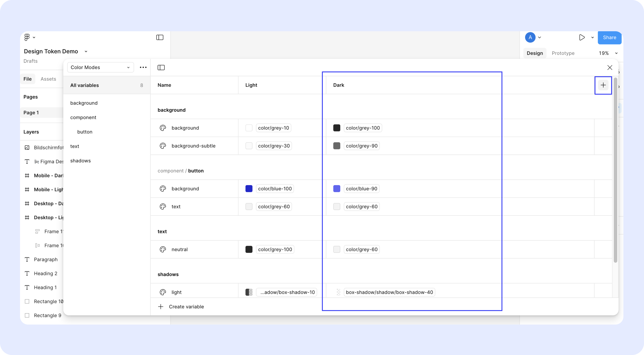Open the three-dots collection options menu
The width and height of the screenshot is (644, 355).
[143, 67]
